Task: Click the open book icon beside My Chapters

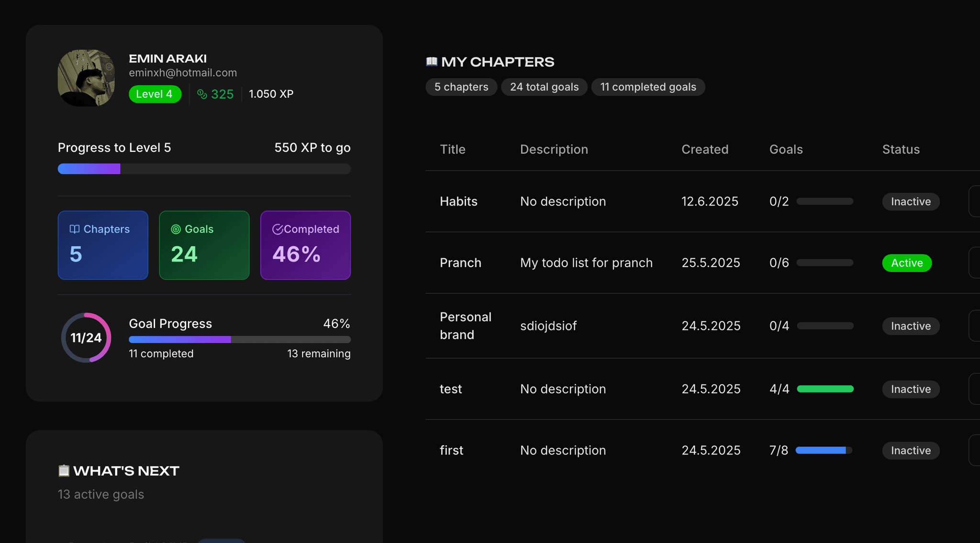Action: pos(432,62)
